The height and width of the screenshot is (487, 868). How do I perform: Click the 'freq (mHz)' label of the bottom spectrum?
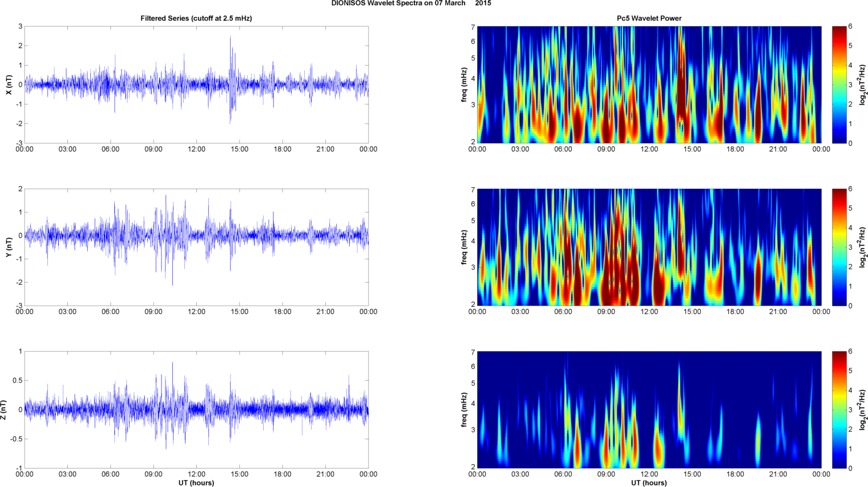coord(465,409)
